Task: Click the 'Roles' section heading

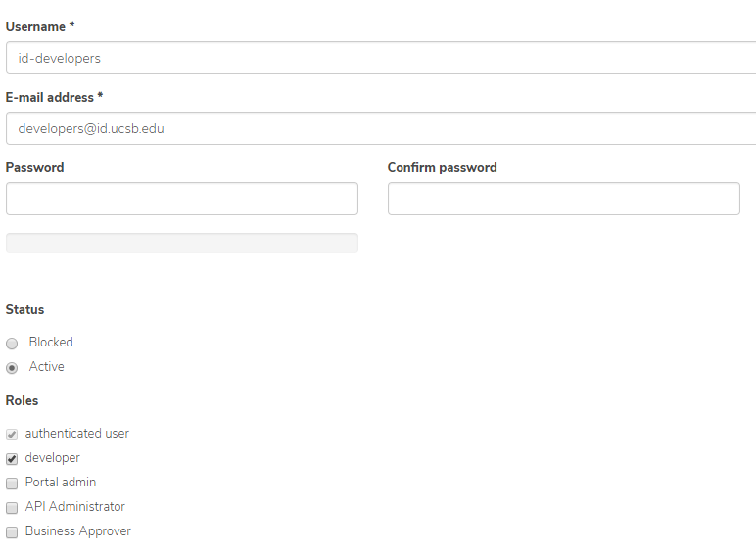Action: [x=22, y=400]
